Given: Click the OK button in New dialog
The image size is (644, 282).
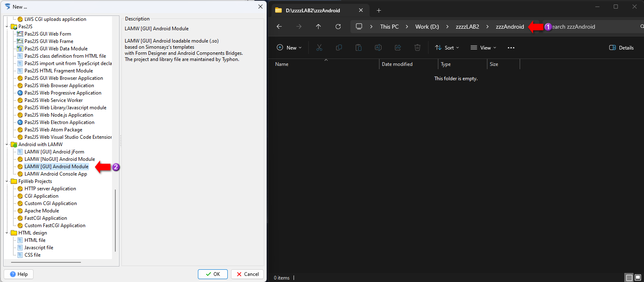Looking at the screenshot, I should point(213,274).
